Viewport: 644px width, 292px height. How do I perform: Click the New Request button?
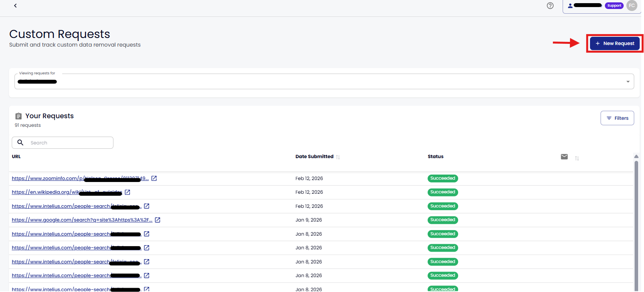[x=615, y=43]
